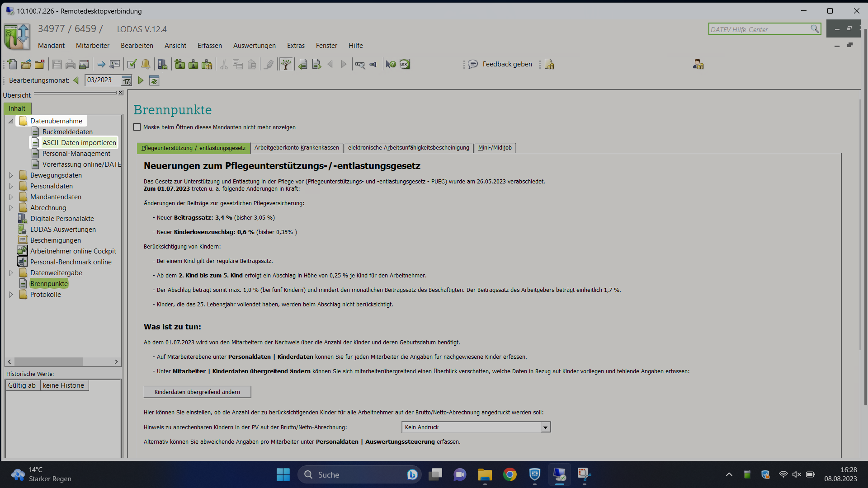Go to next Bearbeitungsmonat with green arrow
868x488 pixels.
[141, 80]
